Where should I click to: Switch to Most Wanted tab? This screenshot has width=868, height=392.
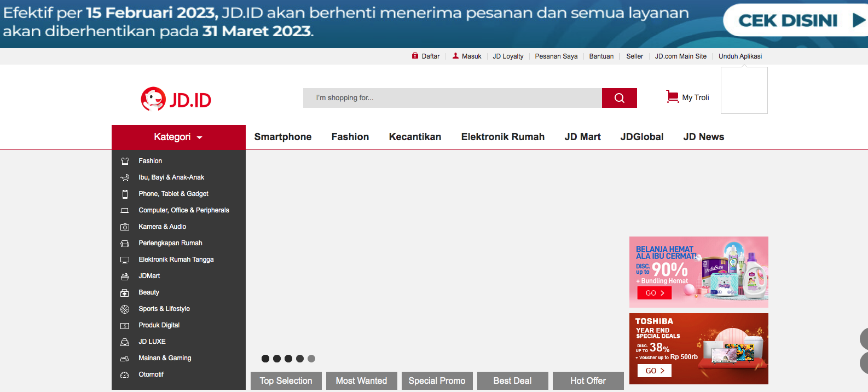point(362,381)
